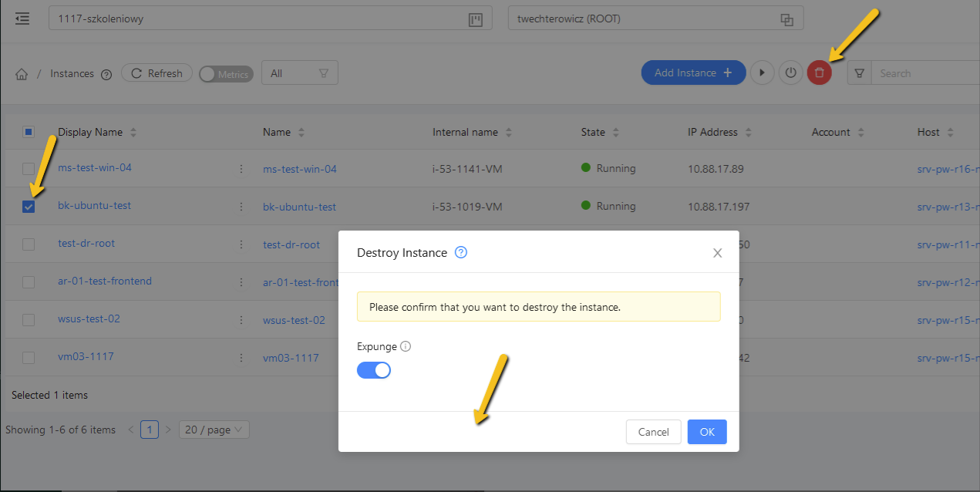Collapse the left sidebar navigation
980x492 pixels.
point(22,18)
